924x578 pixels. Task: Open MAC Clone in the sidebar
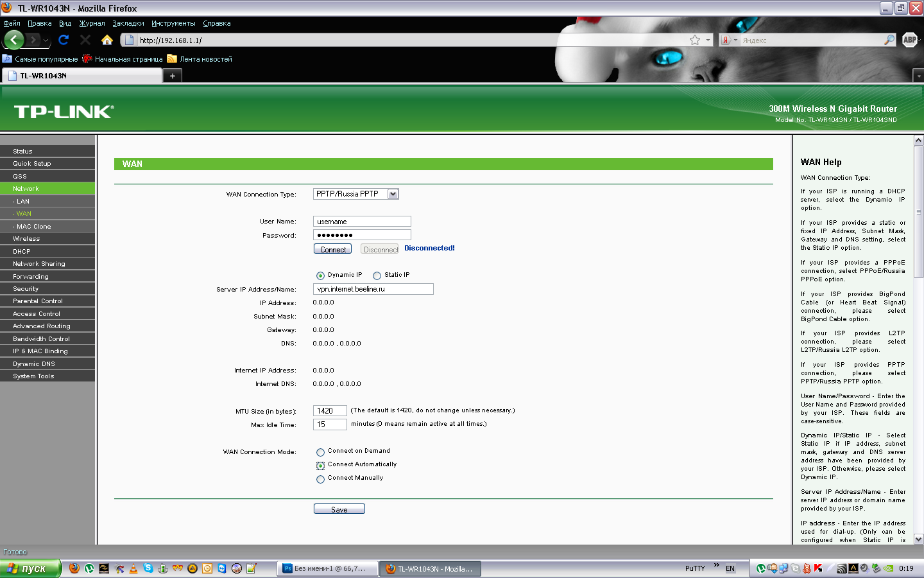click(x=47, y=227)
